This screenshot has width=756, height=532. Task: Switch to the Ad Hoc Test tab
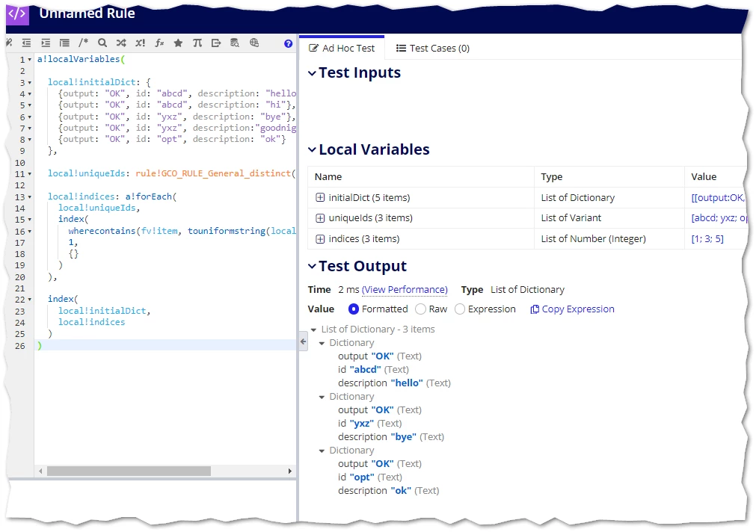pos(342,48)
